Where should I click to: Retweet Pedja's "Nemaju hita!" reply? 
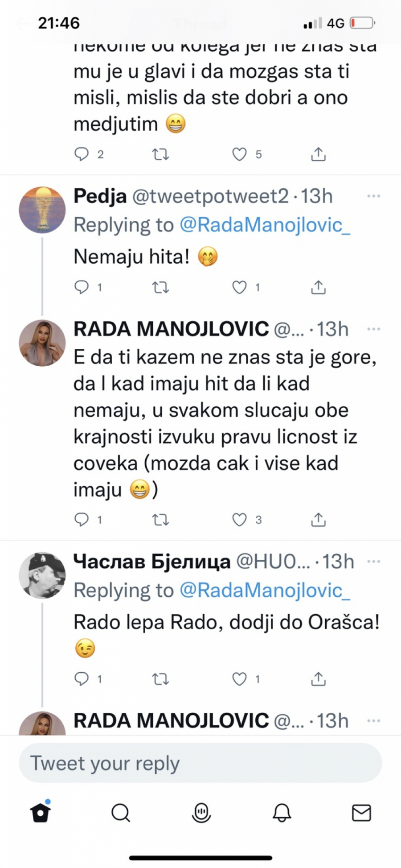160,287
